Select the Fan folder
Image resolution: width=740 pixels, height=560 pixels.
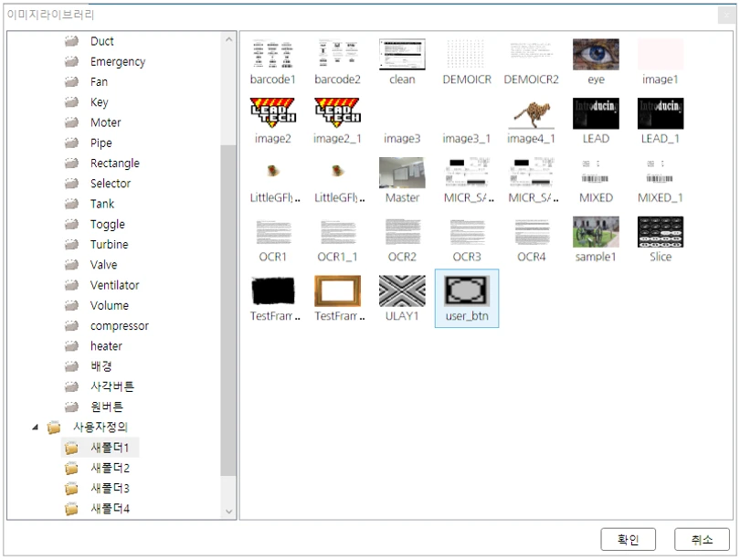[x=99, y=81]
